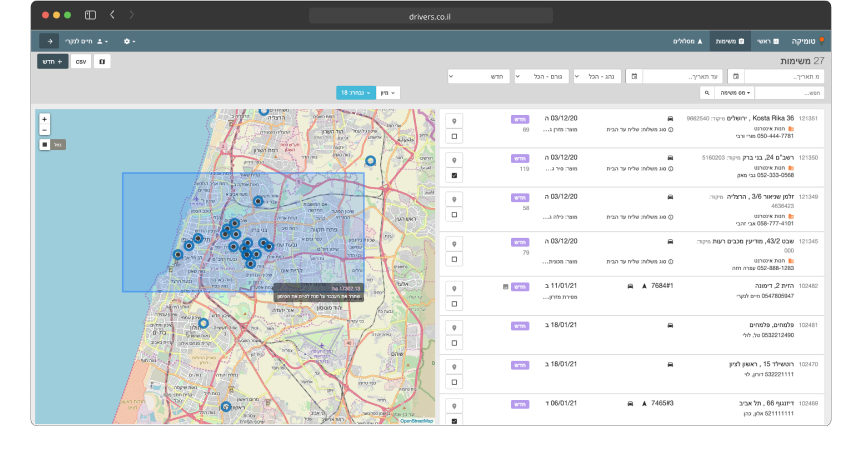Select checkbox for task 121349
Image resolution: width=859 pixels, height=465 pixels.
coord(454,215)
